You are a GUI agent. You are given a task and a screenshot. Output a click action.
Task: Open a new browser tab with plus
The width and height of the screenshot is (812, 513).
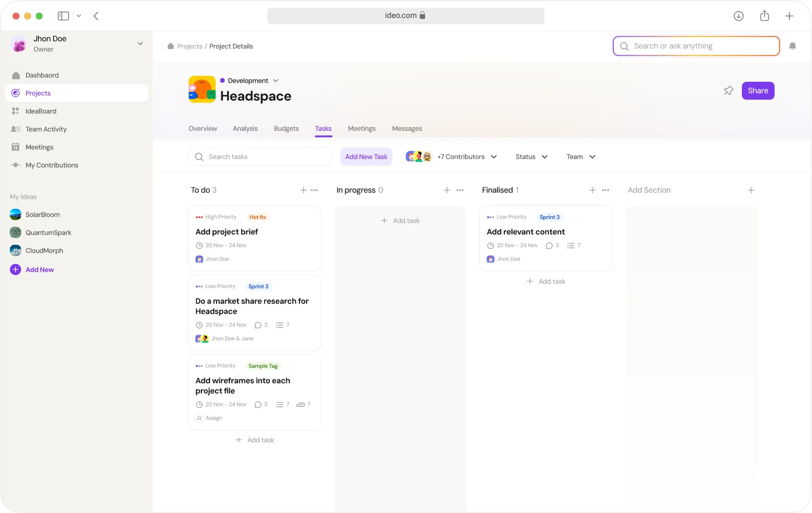(789, 16)
